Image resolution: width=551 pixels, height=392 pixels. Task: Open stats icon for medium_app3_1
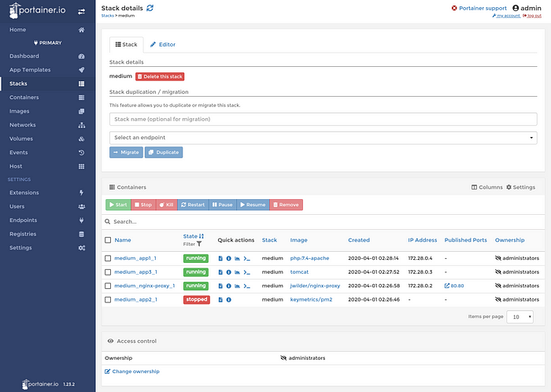coord(237,272)
